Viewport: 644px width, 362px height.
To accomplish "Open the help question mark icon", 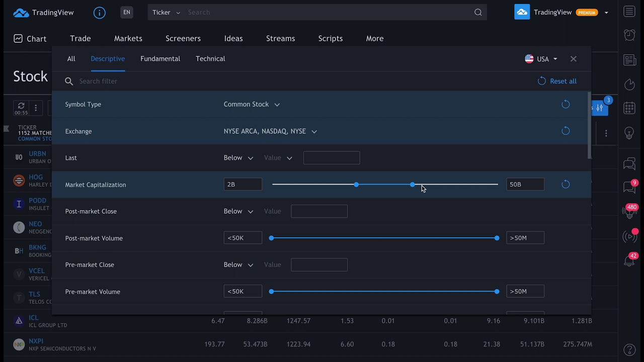I will [629, 349].
